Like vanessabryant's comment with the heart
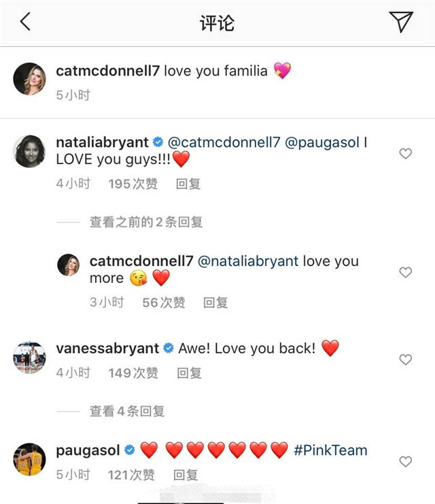The width and height of the screenshot is (435, 504). [405, 359]
